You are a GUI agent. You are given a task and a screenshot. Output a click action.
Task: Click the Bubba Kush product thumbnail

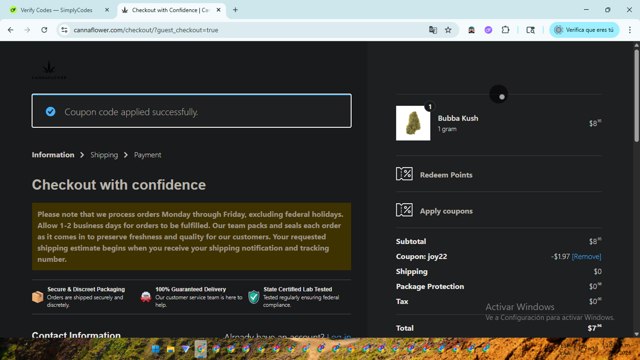pos(413,123)
